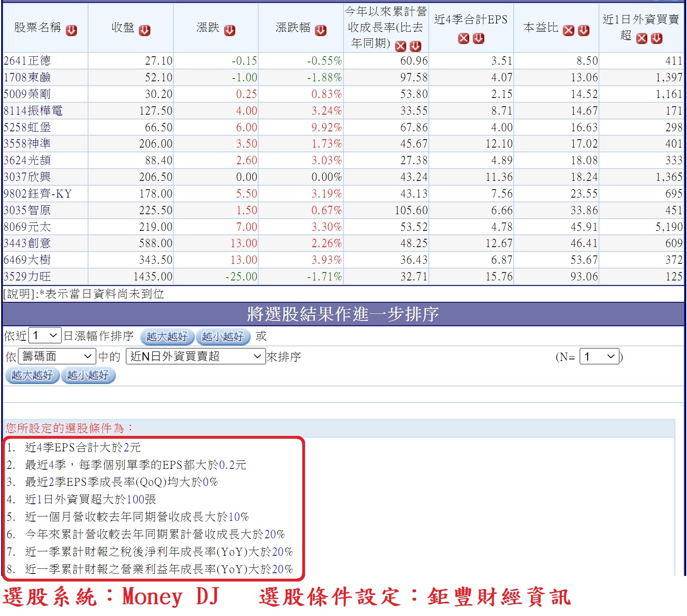Select 105.60 revenue growth for 智原
Screen dimensions: 687x616
411,210
